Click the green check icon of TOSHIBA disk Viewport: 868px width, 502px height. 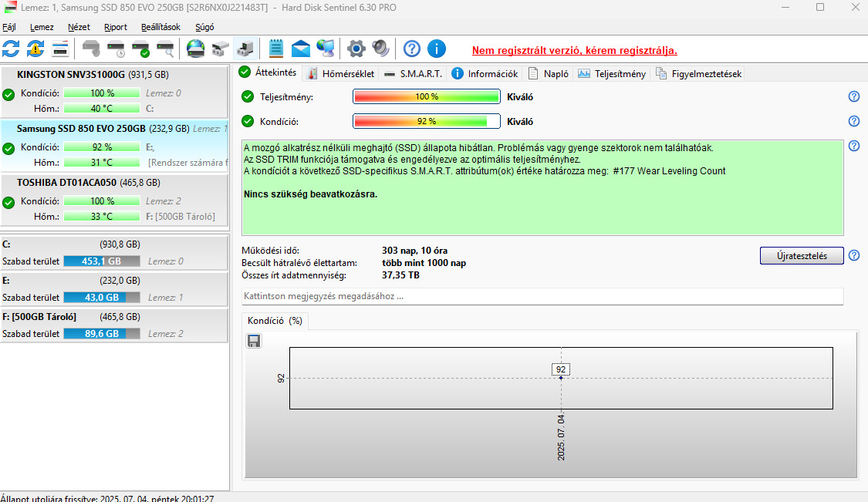pyautogui.click(x=8, y=203)
